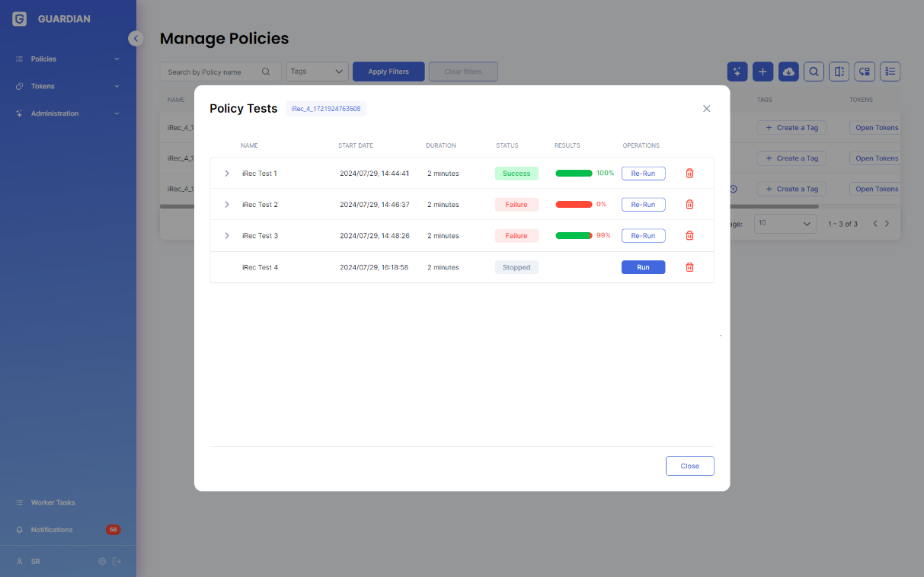Close the Policy Tests dialog with X
The height and width of the screenshot is (577, 924).
pos(706,109)
